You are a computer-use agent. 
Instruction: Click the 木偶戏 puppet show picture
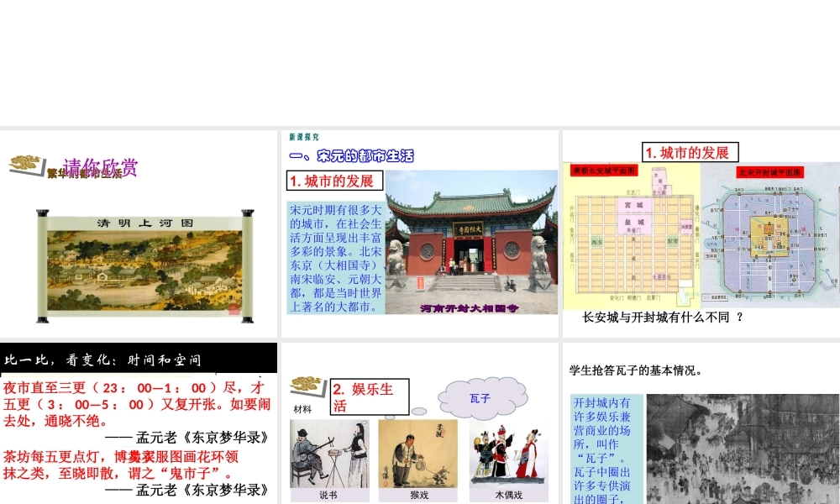point(509,454)
